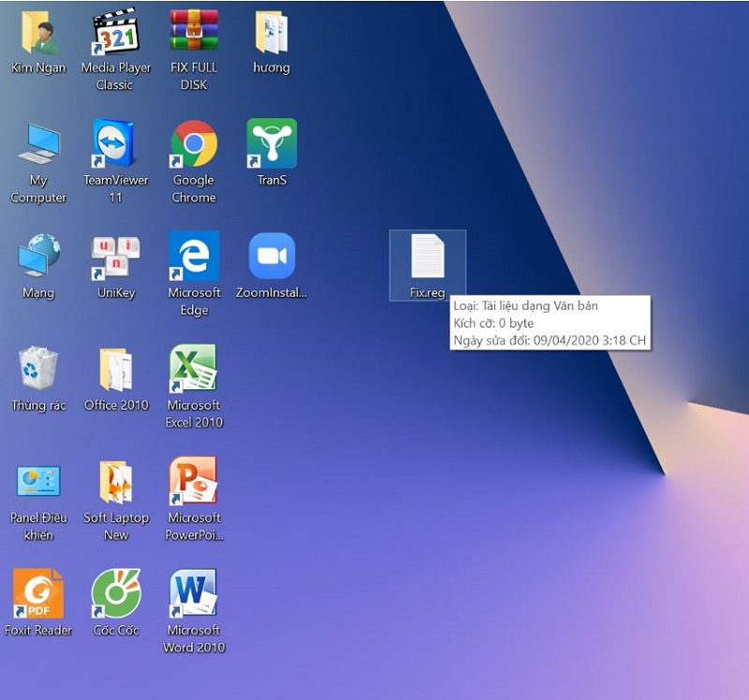The width and height of the screenshot is (749, 700).
Task: Select the My Computer icon
Action: [39, 143]
